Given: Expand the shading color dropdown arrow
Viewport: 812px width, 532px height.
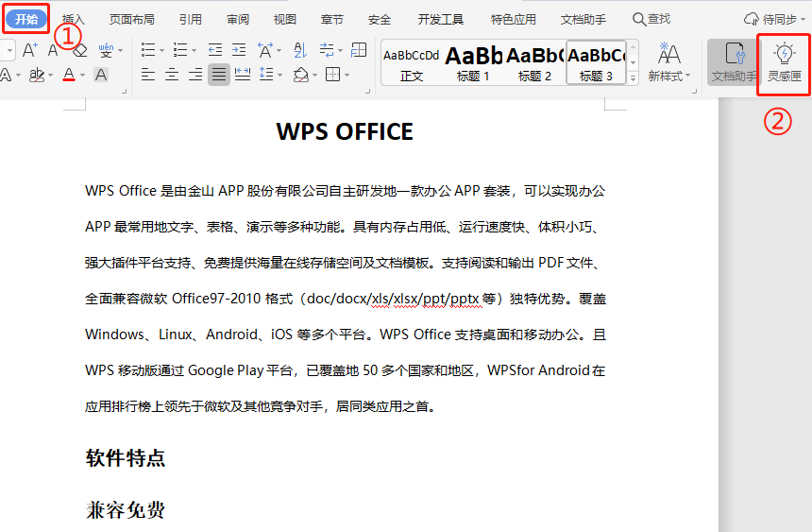Looking at the screenshot, I should coord(314,76).
